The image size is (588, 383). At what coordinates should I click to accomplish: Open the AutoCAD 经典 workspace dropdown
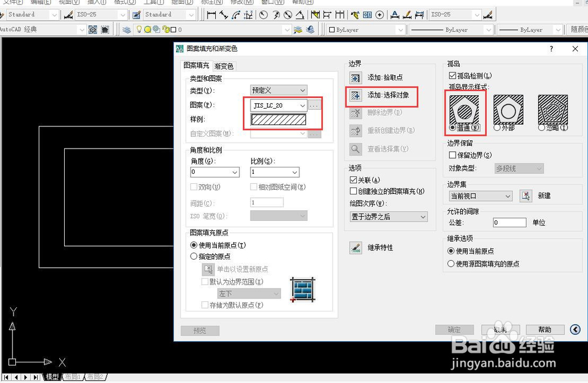[42, 29]
